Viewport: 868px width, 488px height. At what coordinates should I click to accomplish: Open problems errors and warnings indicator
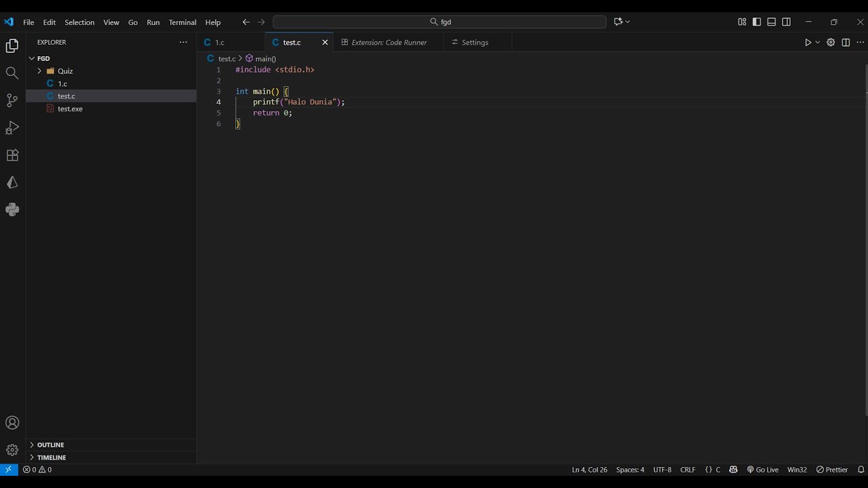(x=37, y=470)
